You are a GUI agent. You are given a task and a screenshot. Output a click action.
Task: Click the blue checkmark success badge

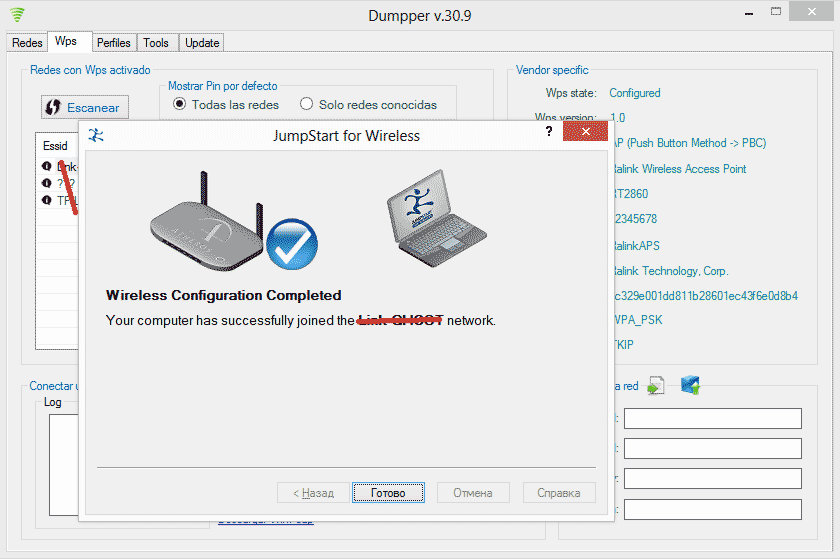[x=292, y=244]
